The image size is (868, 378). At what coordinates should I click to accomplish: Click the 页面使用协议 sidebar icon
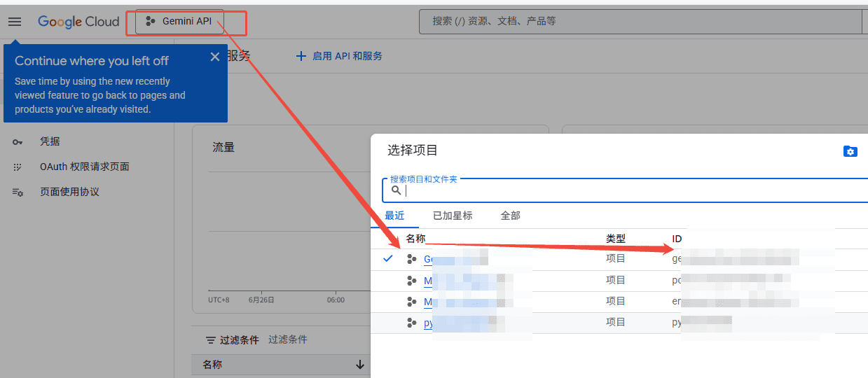click(18, 192)
